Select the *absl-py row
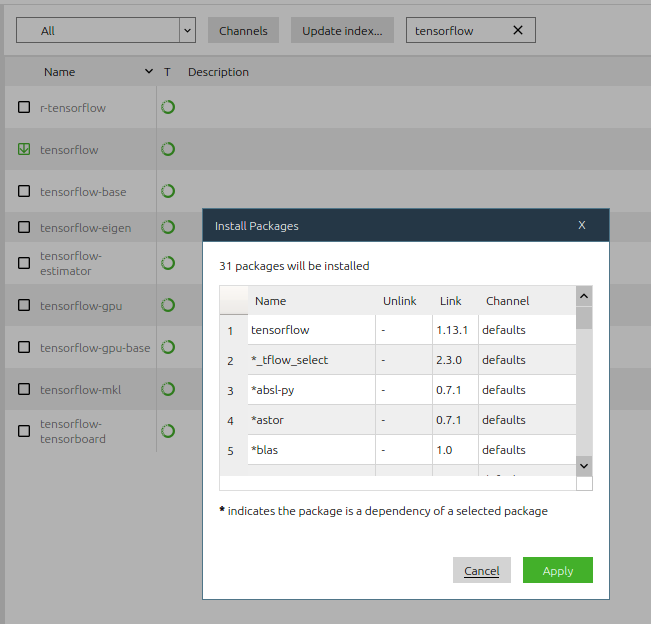The height and width of the screenshot is (624, 651). (x=398, y=389)
